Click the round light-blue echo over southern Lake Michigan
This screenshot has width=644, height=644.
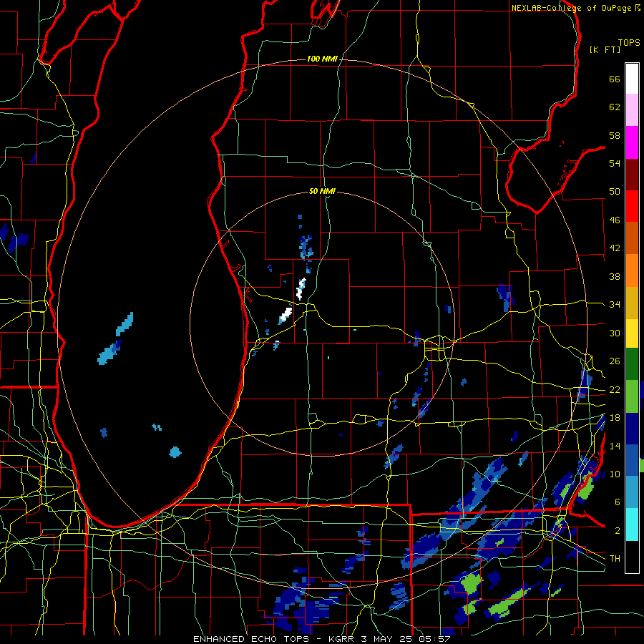(x=175, y=452)
